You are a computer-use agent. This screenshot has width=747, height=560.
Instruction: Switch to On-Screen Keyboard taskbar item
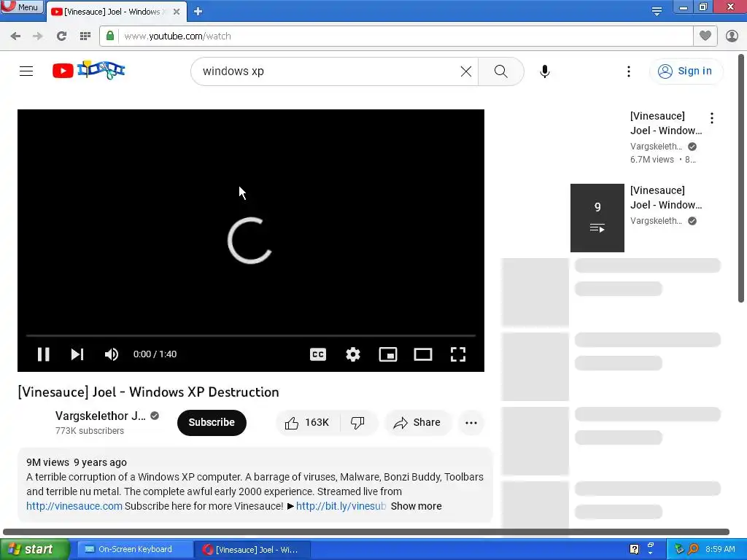tap(133, 550)
